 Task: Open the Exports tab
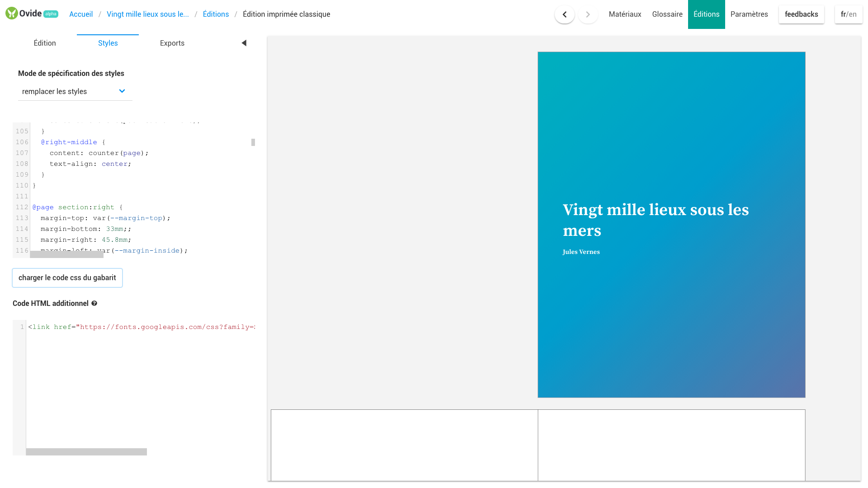click(172, 43)
